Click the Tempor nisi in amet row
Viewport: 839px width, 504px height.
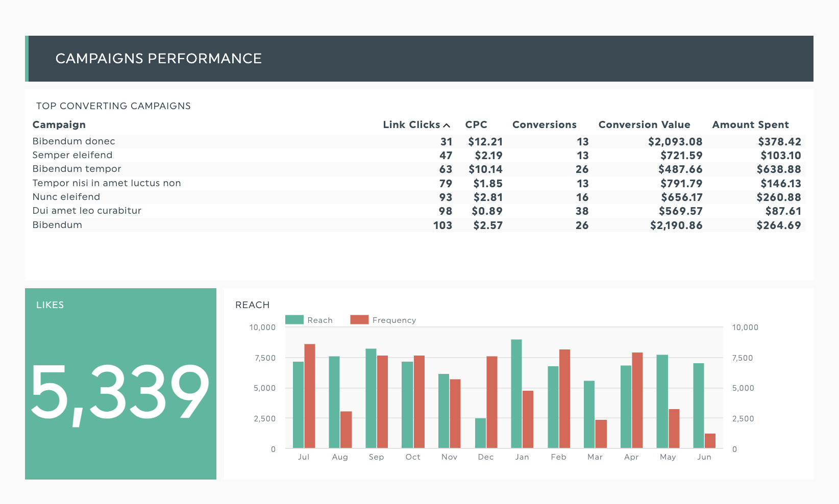pyautogui.click(x=107, y=183)
